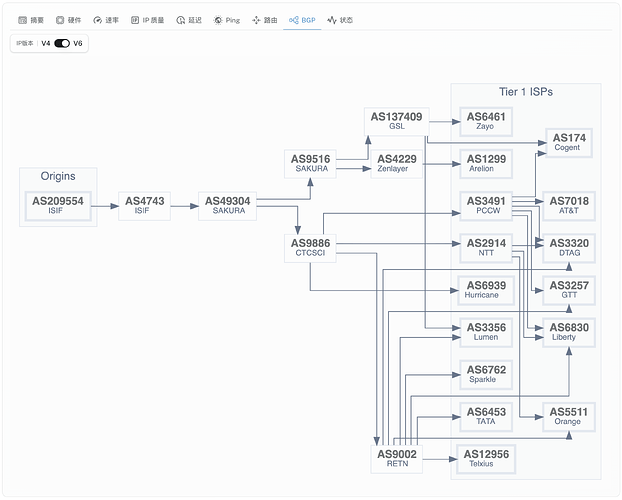Switch to the Ping tab
This screenshot has width=622, height=500.
coord(227,20)
